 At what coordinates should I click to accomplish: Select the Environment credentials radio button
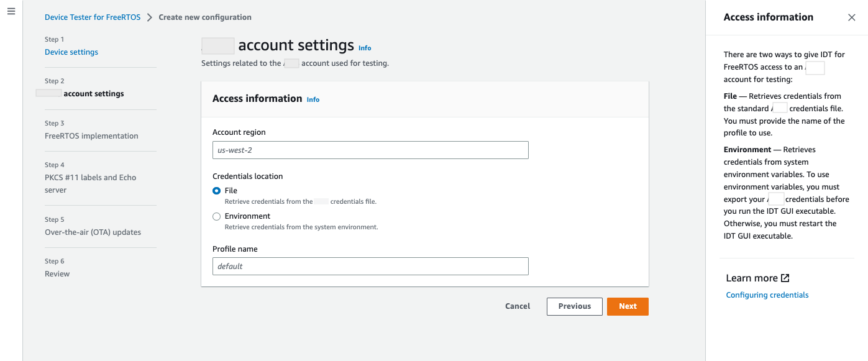[x=217, y=216]
